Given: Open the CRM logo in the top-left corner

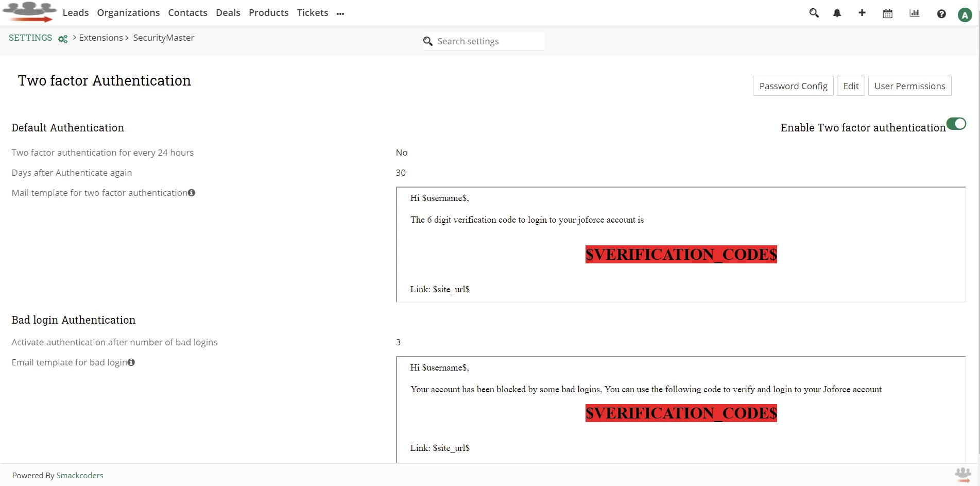Looking at the screenshot, I should [x=29, y=11].
